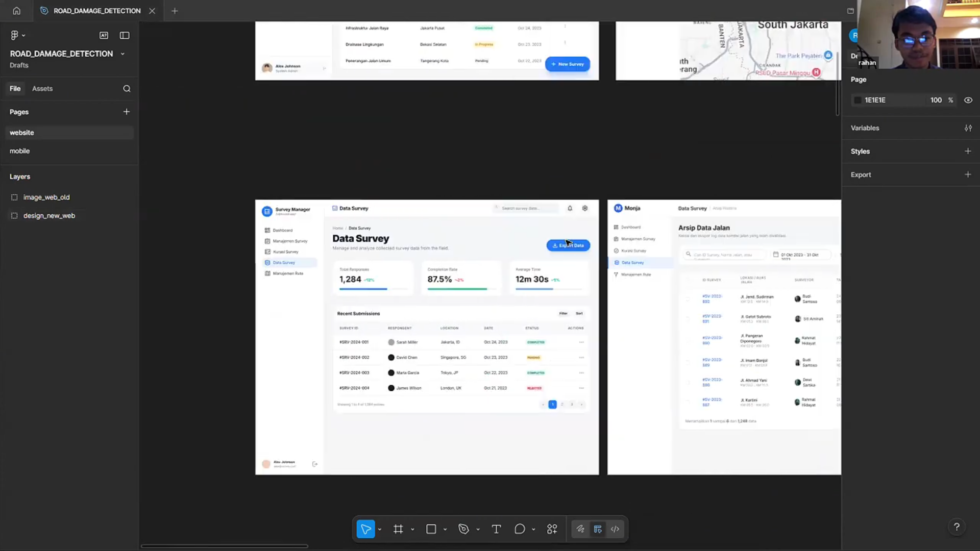Expand the ROAD_DAMAGE_DETECTION file name dropdown
Viewport: 980px width, 551px height.
point(122,54)
